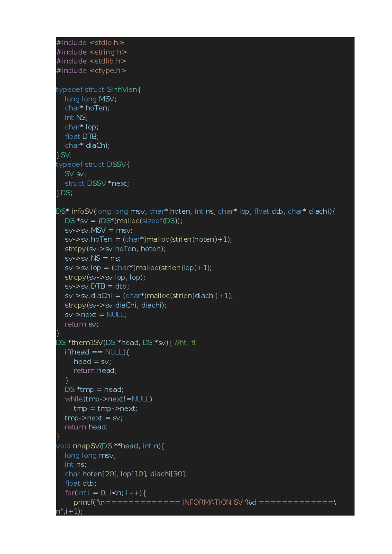Click the 'DS *tmp = head;' line
The width and height of the screenshot is (392, 554).
[x=94, y=390]
